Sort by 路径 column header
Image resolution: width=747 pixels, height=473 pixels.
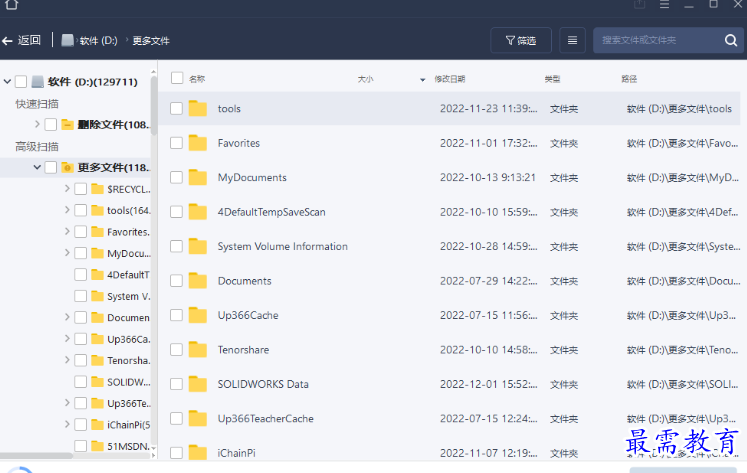(629, 79)
